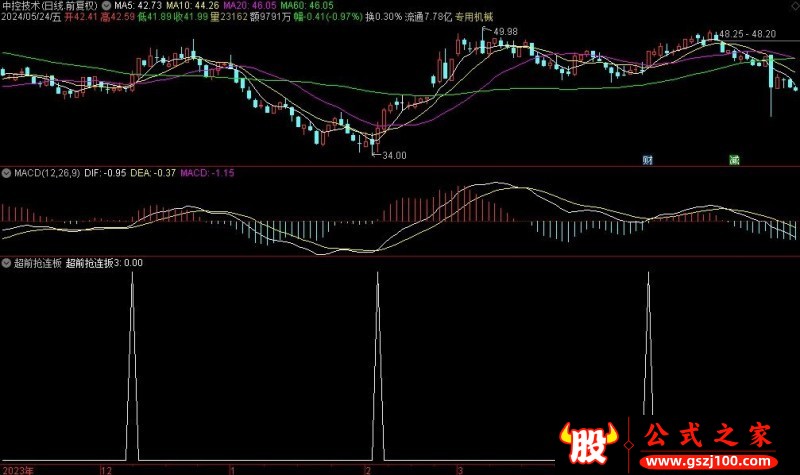Viewport: 800px width, 475px height.
Task: Click the turnover amount 额9791万
Action: coord(271,17)
